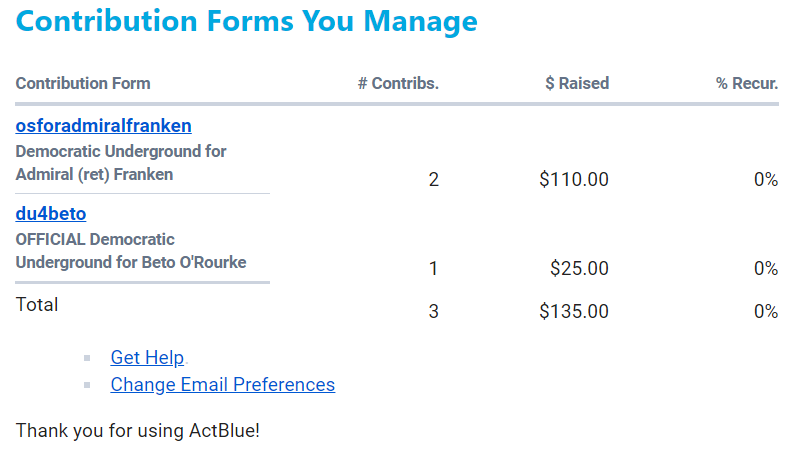
Task: Click the Contribution Form column header
Action: coord(83,84)
